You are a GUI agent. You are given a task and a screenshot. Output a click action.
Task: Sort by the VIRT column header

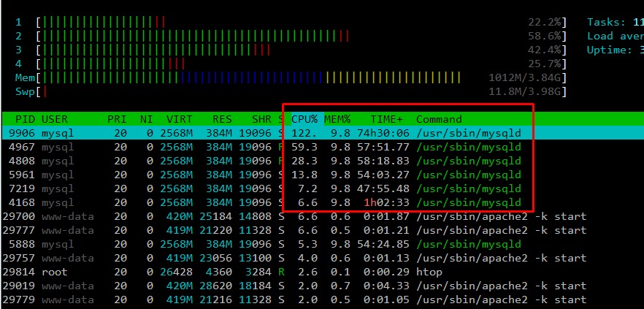[179, 118]
